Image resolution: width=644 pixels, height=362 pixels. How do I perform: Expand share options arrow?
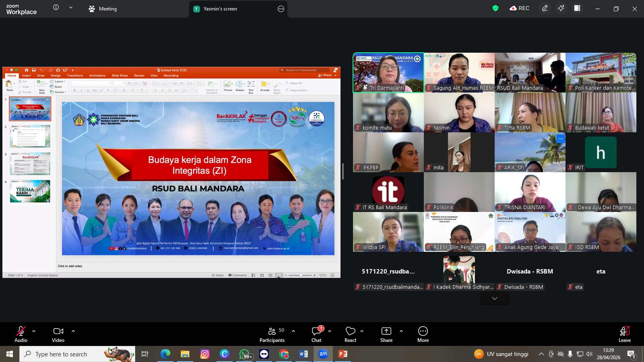(x=401, y=331)
